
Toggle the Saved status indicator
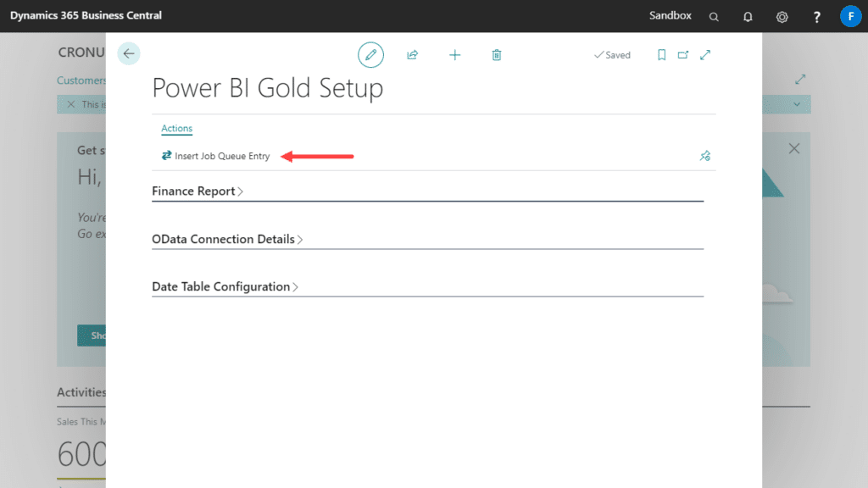(612, 54)
